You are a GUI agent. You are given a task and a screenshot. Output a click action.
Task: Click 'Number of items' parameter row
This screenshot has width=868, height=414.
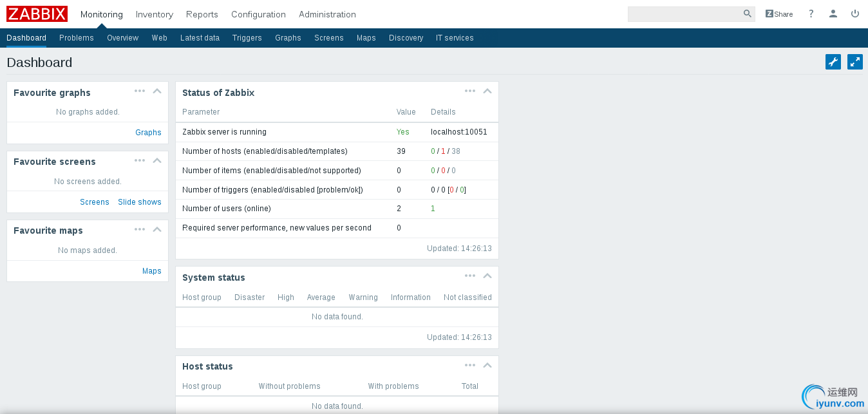pos(337,171)
